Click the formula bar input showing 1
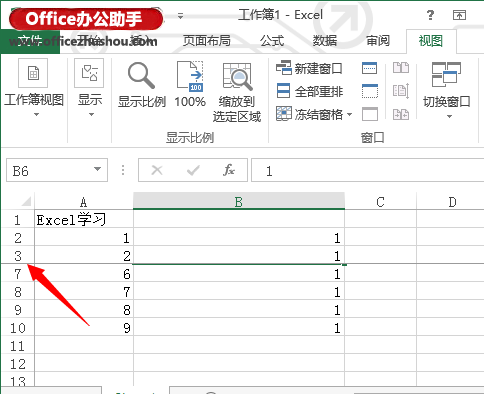 click(x=367, y=170)
